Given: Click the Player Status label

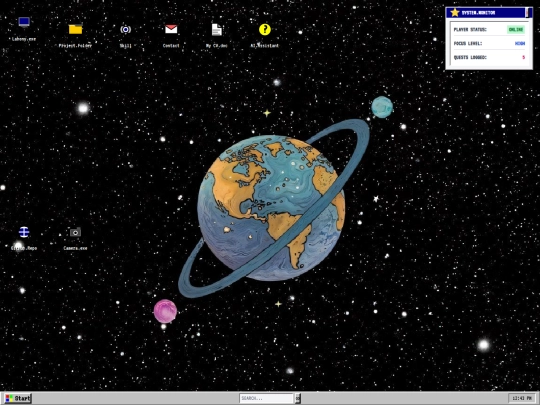Looking at the screenshot, I should 470,30.
